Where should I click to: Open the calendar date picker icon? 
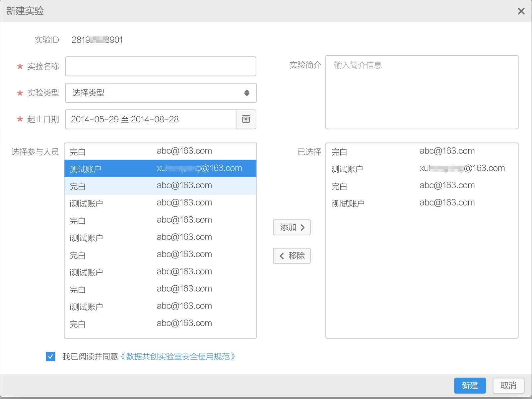tap(246, 119)
